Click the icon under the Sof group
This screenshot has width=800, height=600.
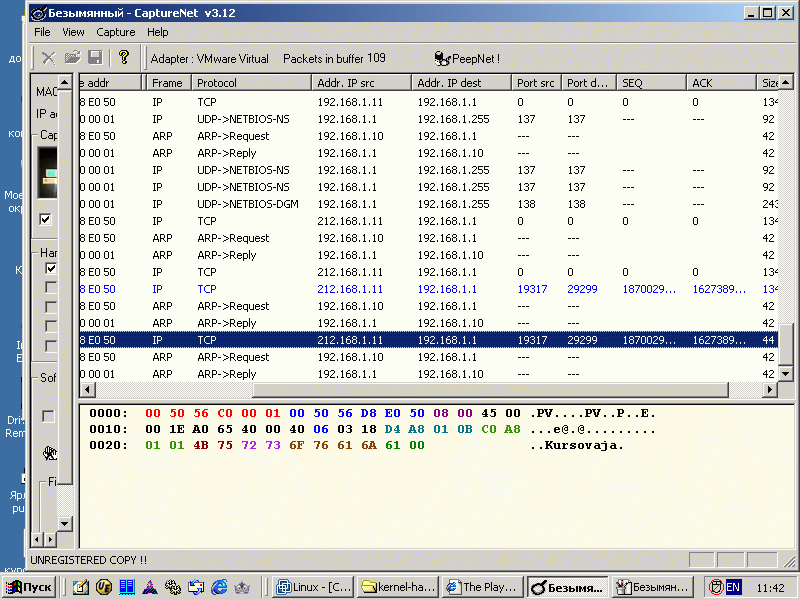pos(49,453)
